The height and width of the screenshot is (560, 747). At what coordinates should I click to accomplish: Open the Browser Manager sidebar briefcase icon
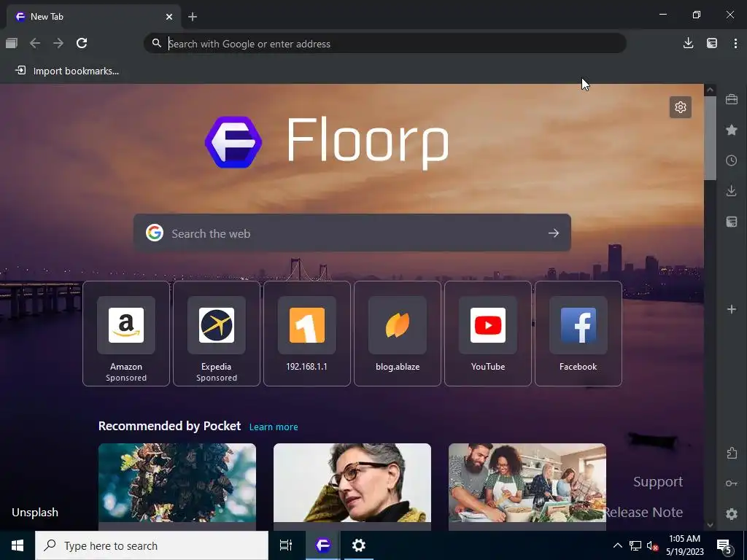pyautogui.click(x=731, y=99)
